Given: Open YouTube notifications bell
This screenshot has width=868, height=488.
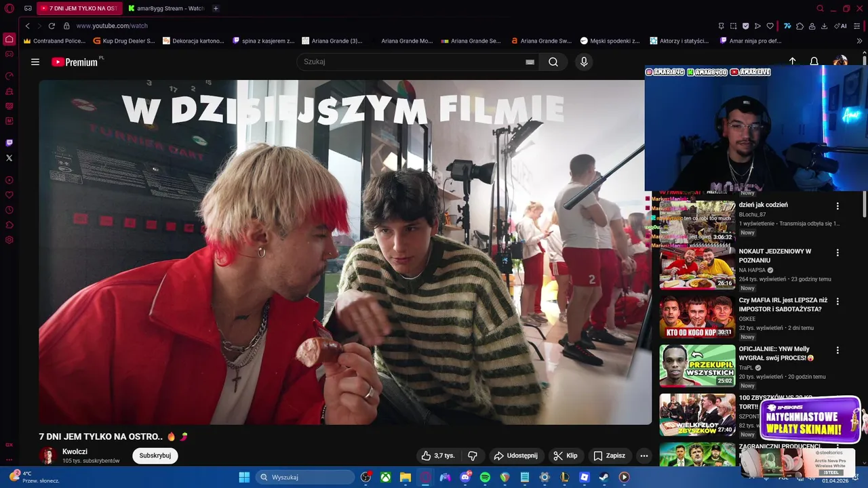Looking at the screenshot, I should 814,62.
